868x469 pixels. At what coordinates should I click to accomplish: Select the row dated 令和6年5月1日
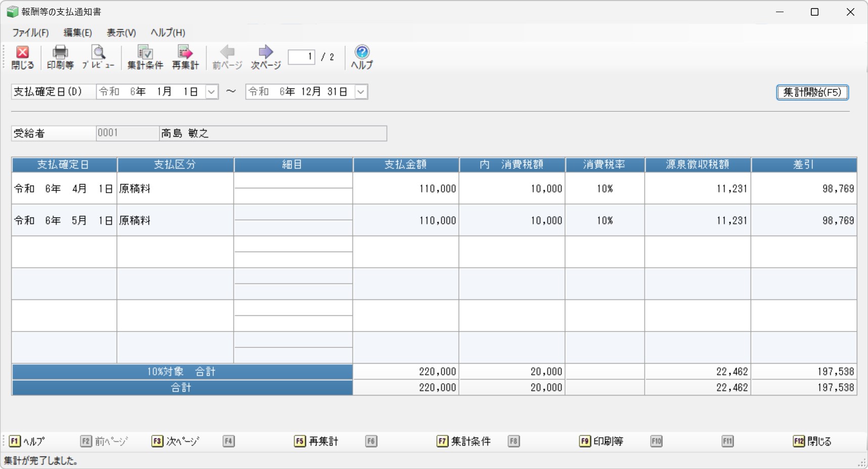pos(64,221)
